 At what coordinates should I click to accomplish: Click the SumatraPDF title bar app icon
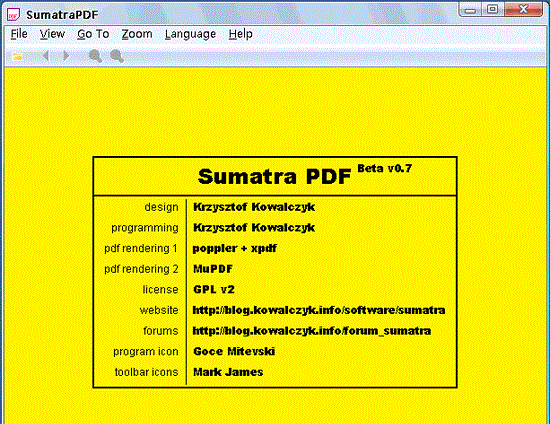(x=14, y=15)
